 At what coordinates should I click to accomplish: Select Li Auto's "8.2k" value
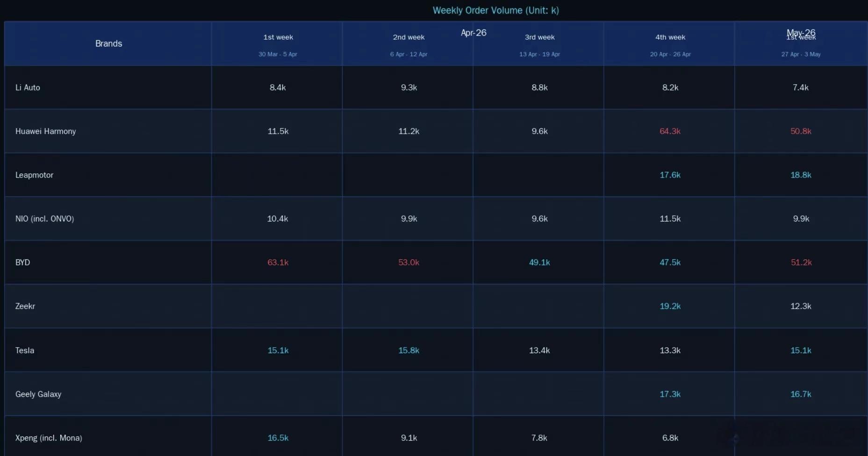(x=670, y=87)
